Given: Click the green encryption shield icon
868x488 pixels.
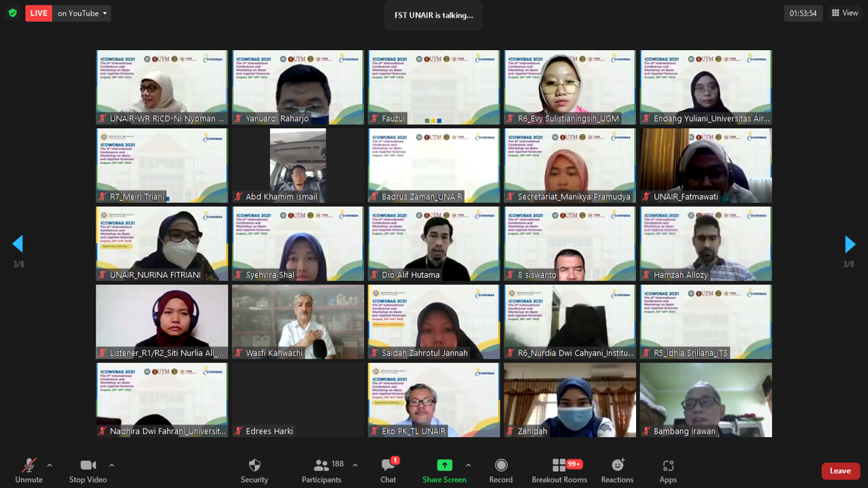Looking at the screenshot, I should pos(12,13).
